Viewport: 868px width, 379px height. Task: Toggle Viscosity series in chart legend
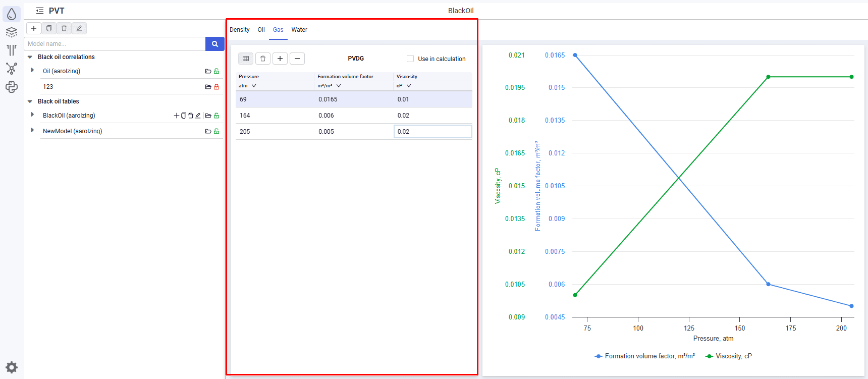(x=729, y=356)
